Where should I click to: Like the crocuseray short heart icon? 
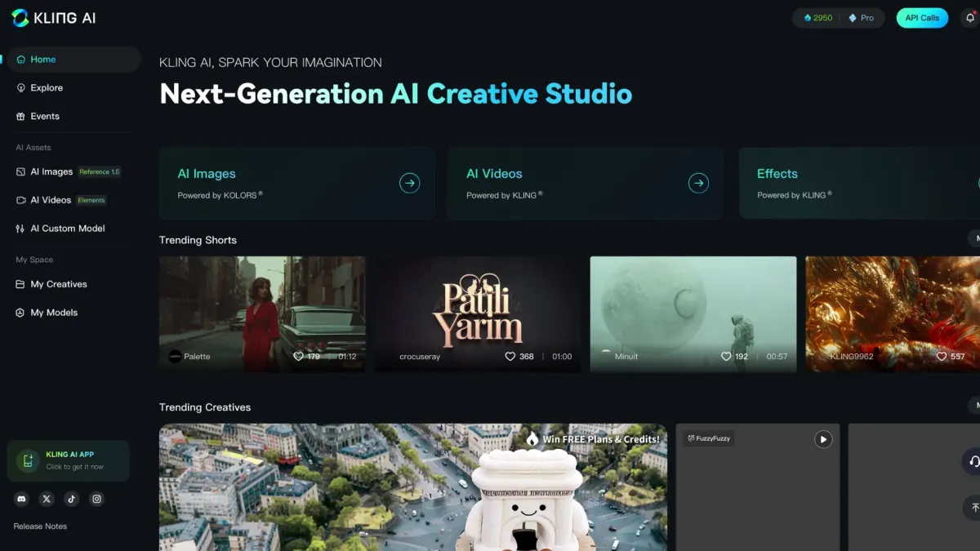(510, 357)
